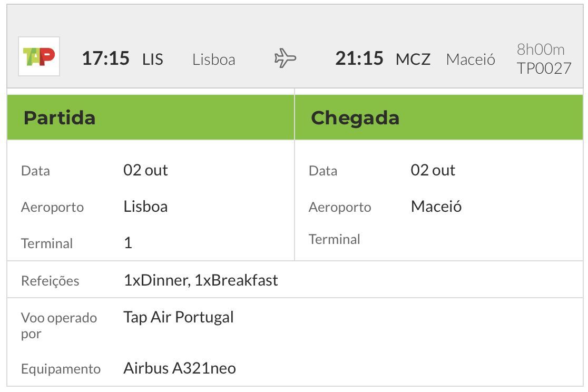Click equipment Airbus A321neo

[180, 368]
